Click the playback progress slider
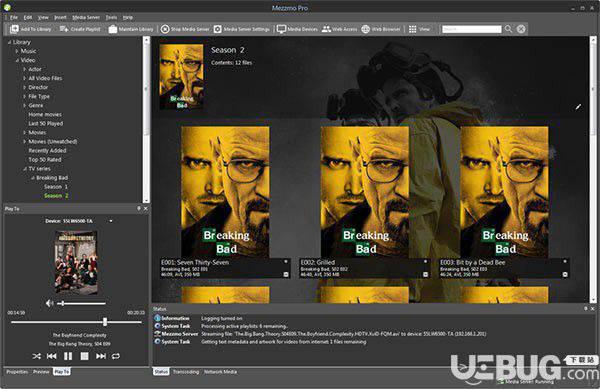 [x=76, y=322]
